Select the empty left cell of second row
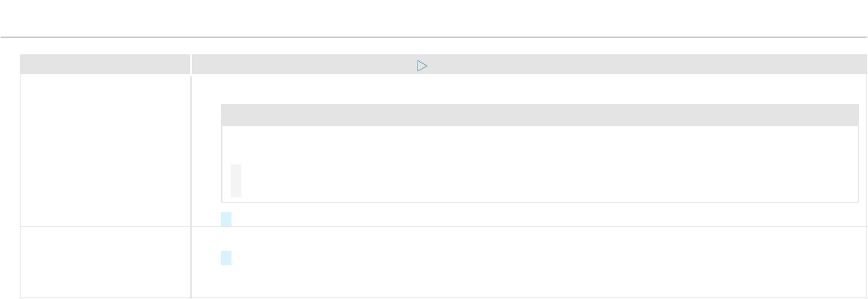The height and width of the screenshot is (299, 868). point(105,263)
